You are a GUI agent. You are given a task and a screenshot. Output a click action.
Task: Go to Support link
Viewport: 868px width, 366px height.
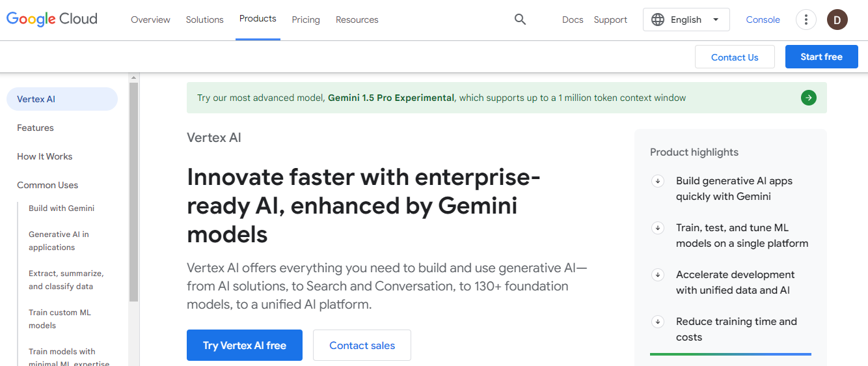[x=610, y=20]
